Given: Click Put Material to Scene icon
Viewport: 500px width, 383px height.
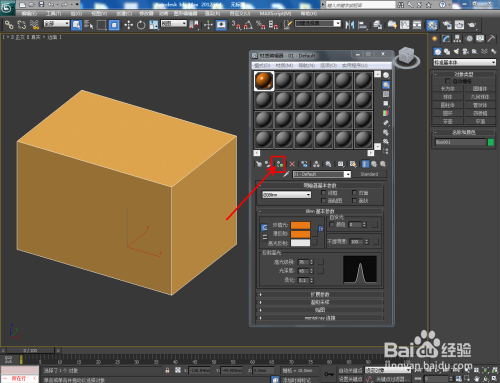Looking at the screenshot, I should (268, 164).
